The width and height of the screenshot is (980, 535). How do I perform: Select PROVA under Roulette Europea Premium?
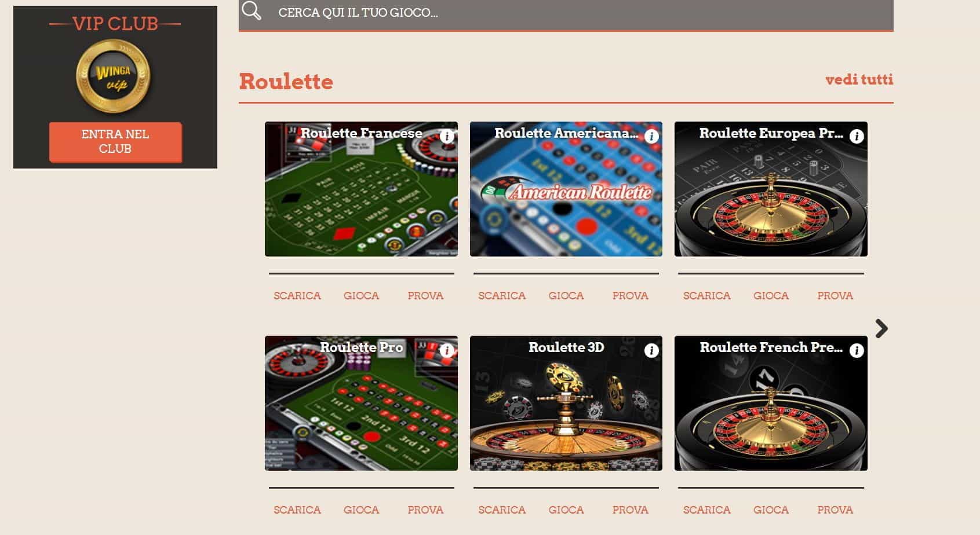click(x=835, y=295)
